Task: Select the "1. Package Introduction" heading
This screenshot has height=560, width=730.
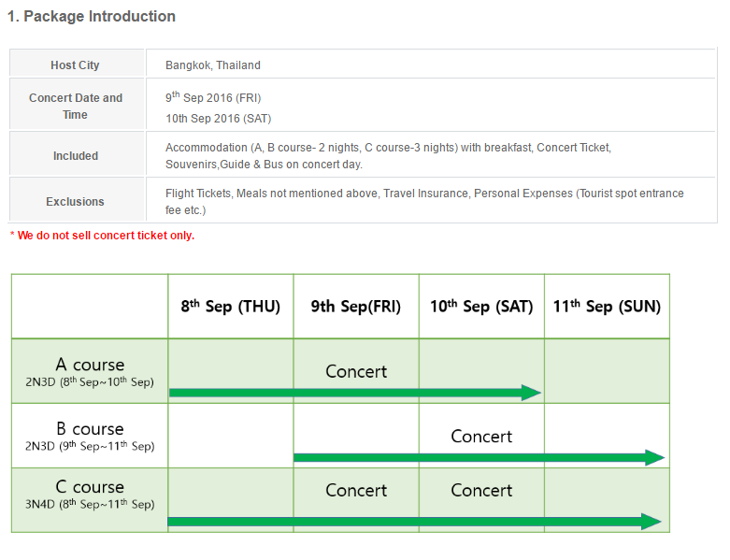Action: (92, 16)
